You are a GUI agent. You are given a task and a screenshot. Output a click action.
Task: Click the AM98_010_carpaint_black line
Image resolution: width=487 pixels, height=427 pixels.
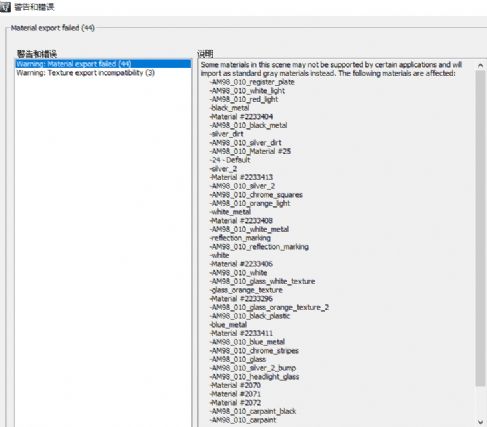pos(253,411)
